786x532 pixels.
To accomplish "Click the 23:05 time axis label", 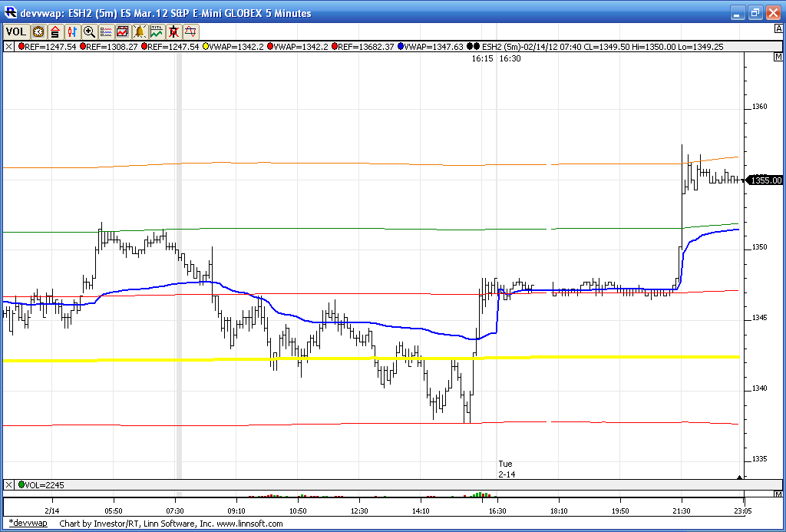I will 744,511.
